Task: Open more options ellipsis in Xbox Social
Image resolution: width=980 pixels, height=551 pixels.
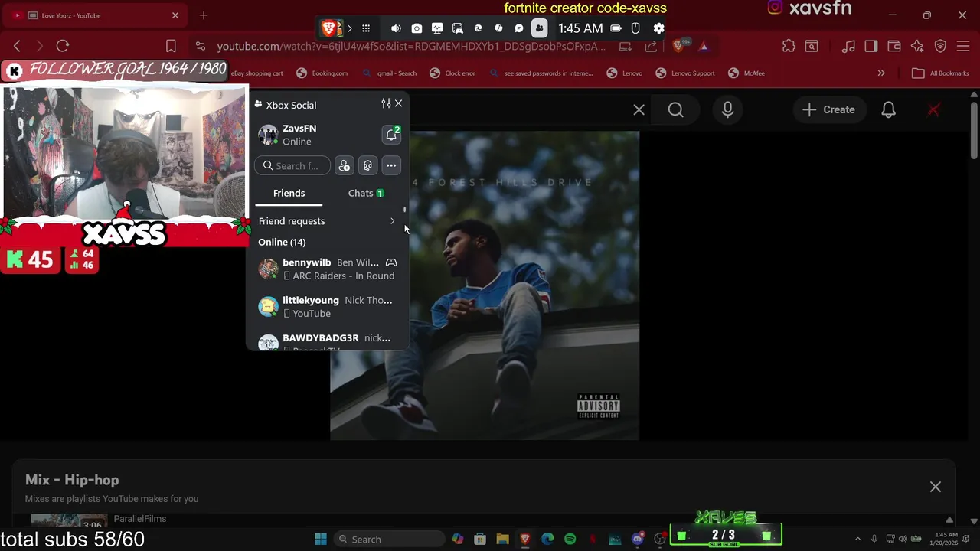Action: (391, 166)
